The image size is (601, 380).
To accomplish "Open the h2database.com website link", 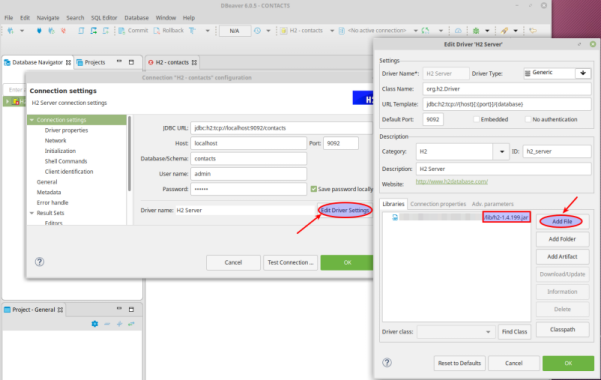I will (452, 181).
